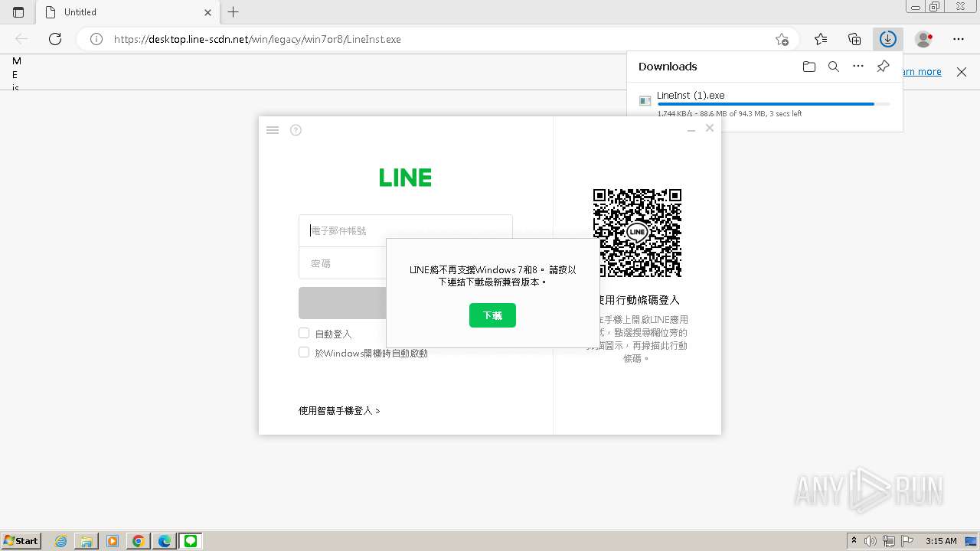980x551 pixels.
Task: Select the LineInst (1).exe download entry
Action: 765,104
